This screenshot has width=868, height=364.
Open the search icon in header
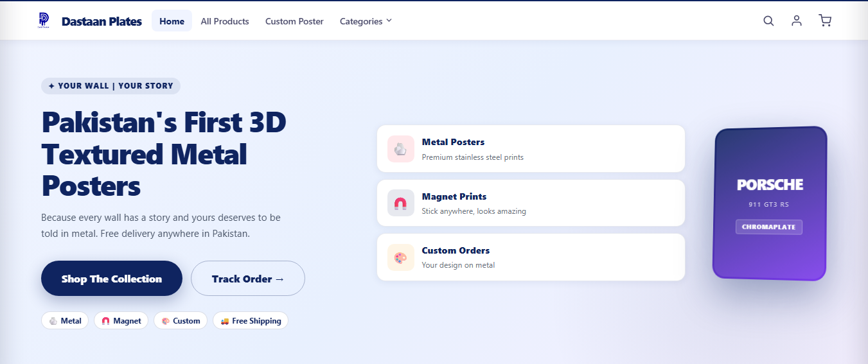(x=768, y=21)
